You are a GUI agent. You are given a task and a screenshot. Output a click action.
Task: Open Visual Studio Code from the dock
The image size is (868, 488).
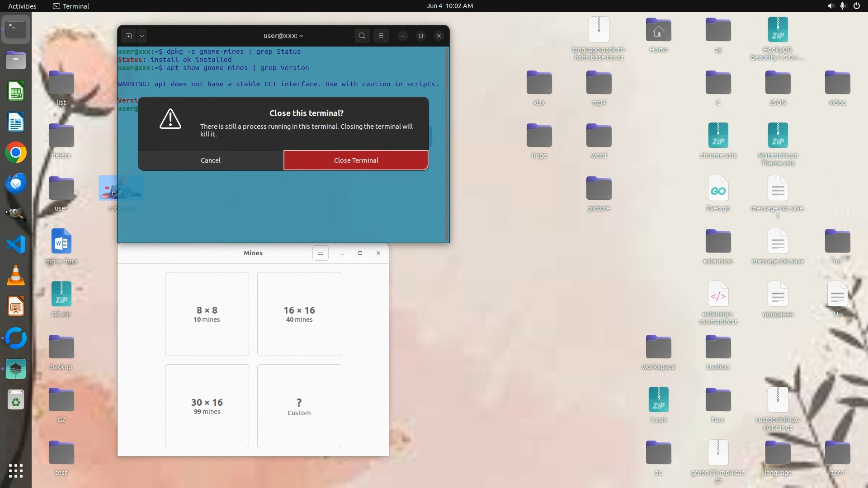[x=16, y=244]
